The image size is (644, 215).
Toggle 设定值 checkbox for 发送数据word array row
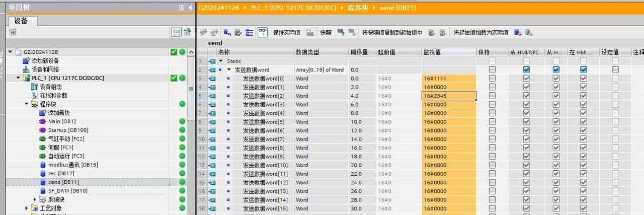(615, 70)
